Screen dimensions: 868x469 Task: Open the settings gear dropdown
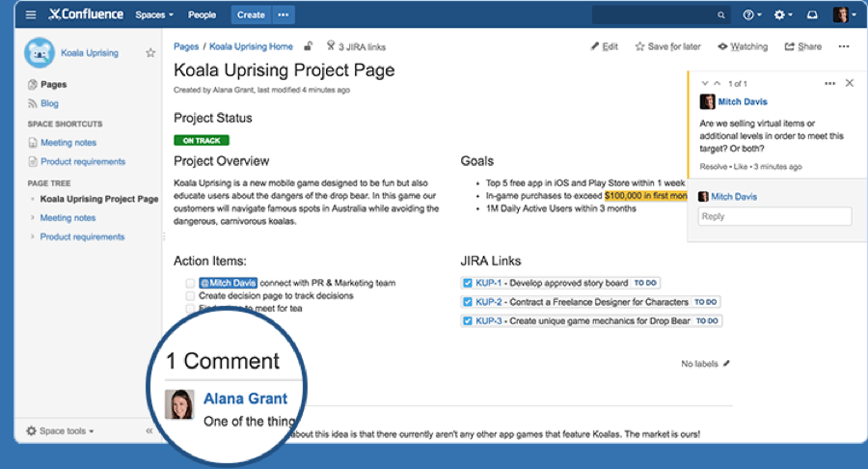point(782,14)
